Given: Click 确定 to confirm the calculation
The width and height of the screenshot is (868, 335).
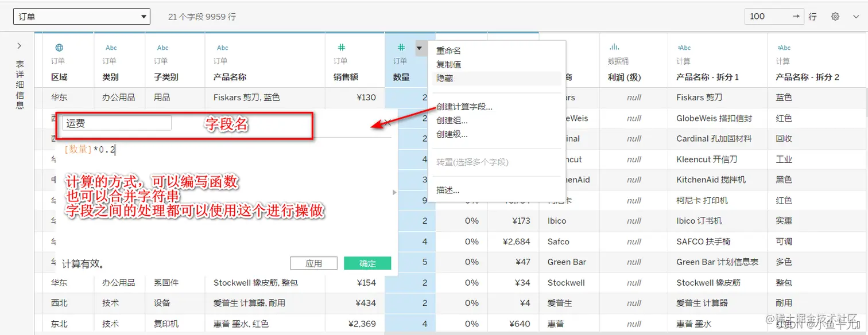Looking at the screenshot, I should click(x=367, y=263).
